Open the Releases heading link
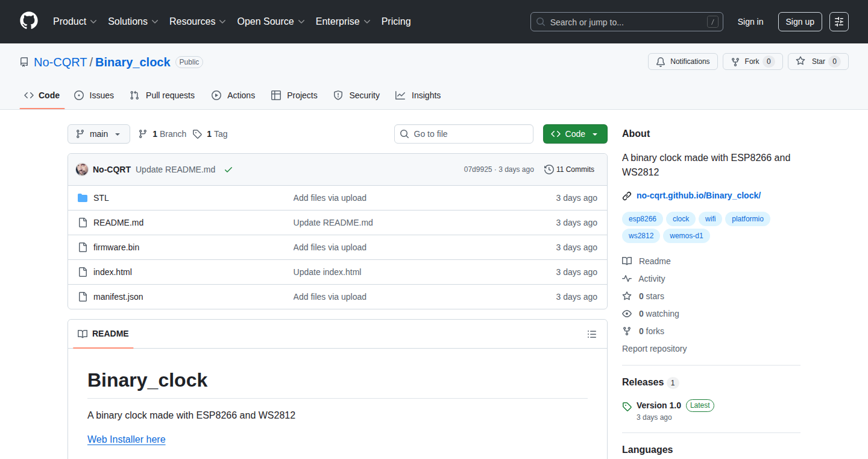The image size is (868, 459). [x=650, y=382]
